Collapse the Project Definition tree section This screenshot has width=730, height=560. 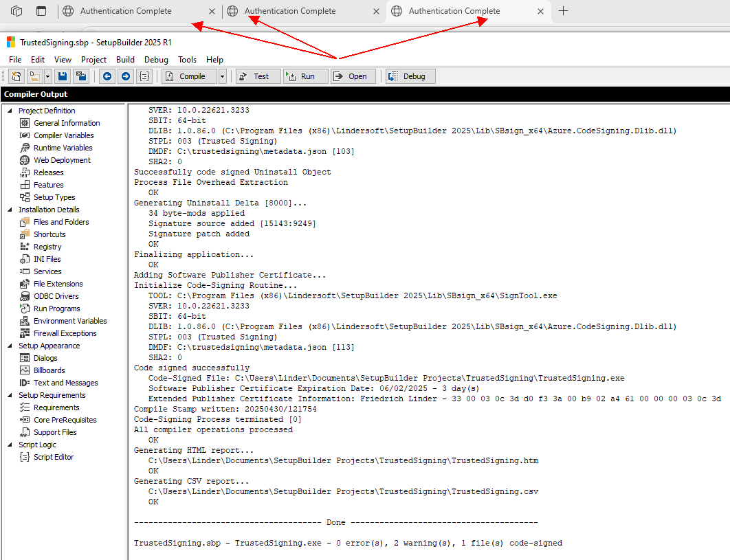8,110
